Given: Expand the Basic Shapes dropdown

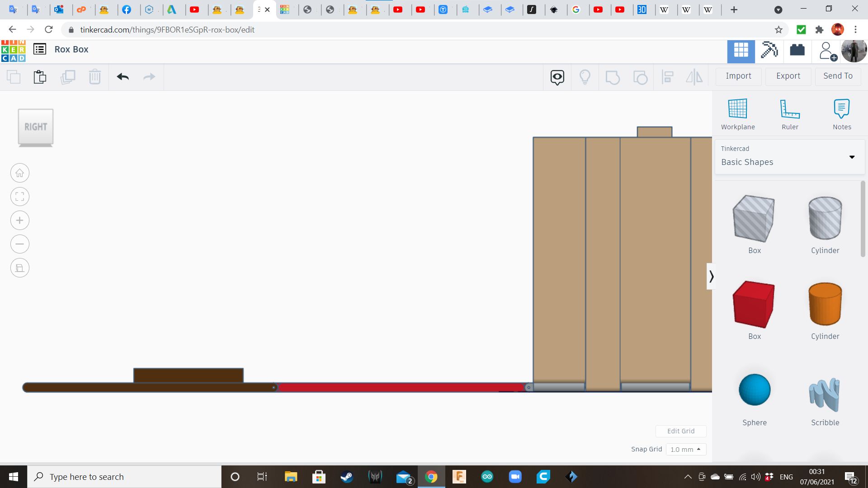Looking at the screenshot, I should pos(852,157).
